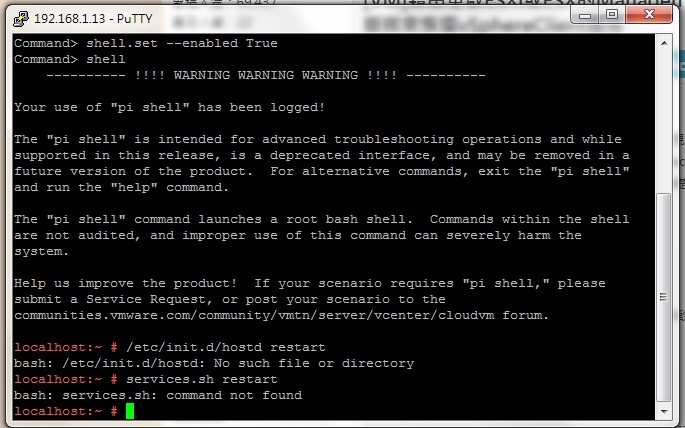This screenshot has width=685, height=428.
Task: Click the scrollbar up arrow
Action: click(x=664, y=43)
